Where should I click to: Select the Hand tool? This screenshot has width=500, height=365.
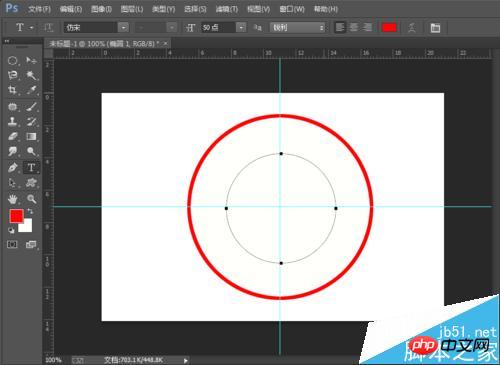pyautogui.click(x=12, y=199)
